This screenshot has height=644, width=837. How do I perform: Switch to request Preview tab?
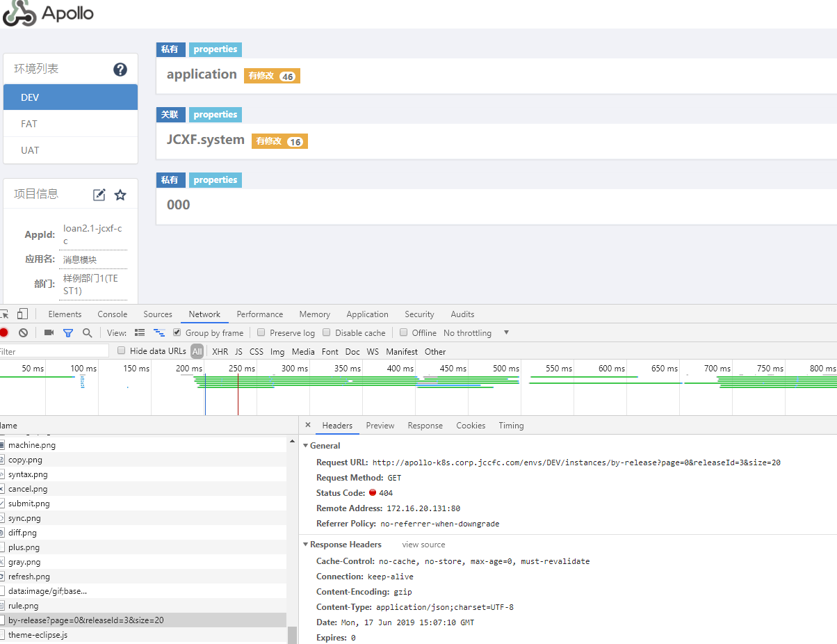click(380, 426)
